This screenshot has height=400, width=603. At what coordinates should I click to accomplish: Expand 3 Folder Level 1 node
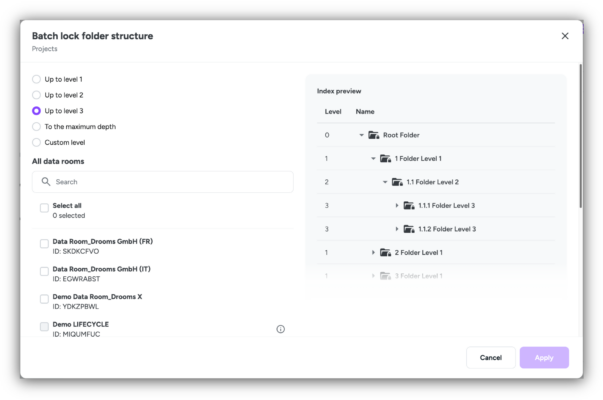[x=373, y=276]
